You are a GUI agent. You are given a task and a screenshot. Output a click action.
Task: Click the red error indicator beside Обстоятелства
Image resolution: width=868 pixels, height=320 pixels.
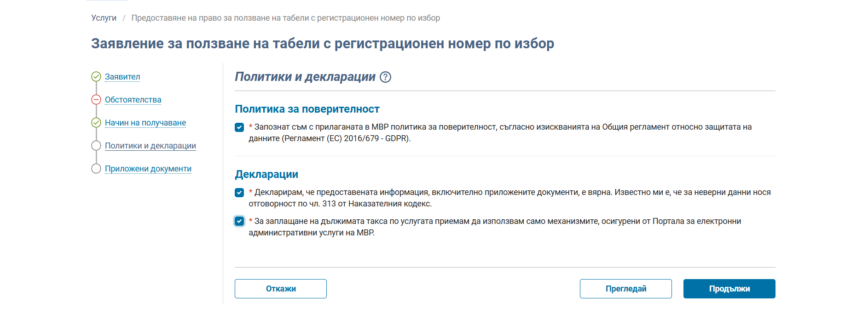[x=96, y=100]
